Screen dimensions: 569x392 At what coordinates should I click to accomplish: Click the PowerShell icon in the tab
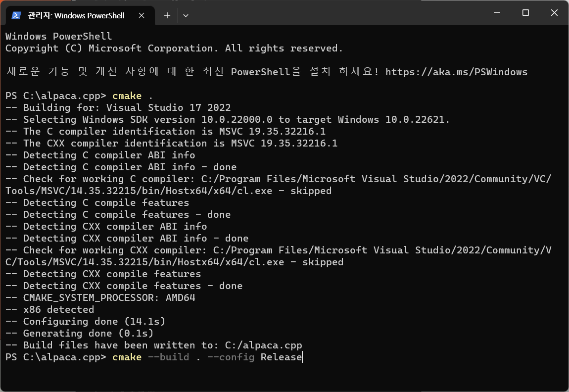[16, 15]
